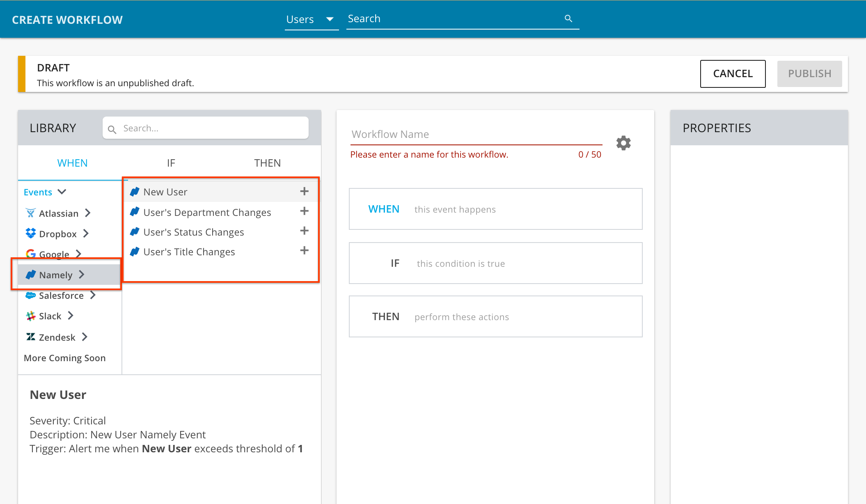Expand Dropbox events chevron

coord(86,234)
